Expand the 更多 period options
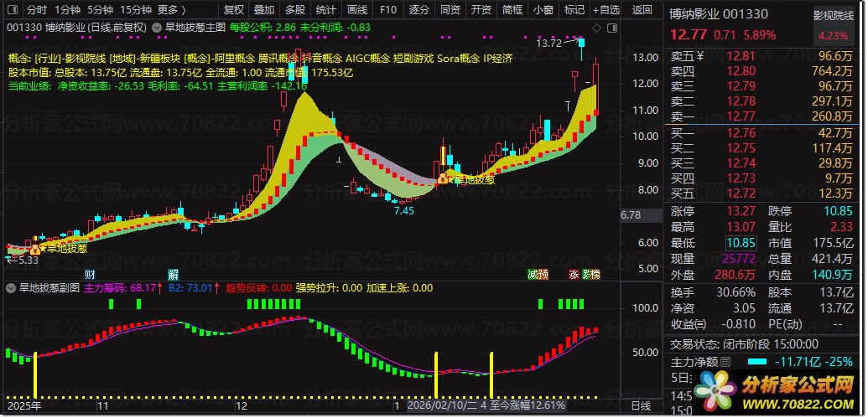This screenshot has width=868, height=418. (x=172, y=9)
